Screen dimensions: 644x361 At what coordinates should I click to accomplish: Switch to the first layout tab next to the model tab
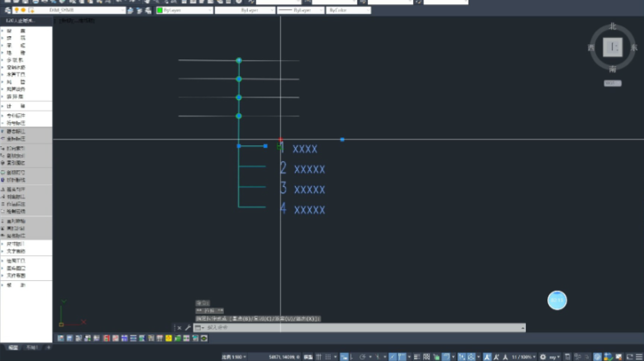click(x=31, y=348)
